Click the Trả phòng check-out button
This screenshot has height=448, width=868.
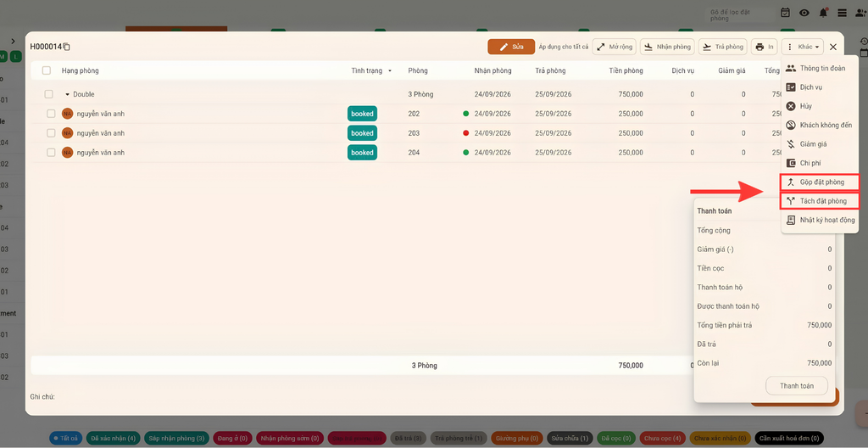(x=723, y=47)
